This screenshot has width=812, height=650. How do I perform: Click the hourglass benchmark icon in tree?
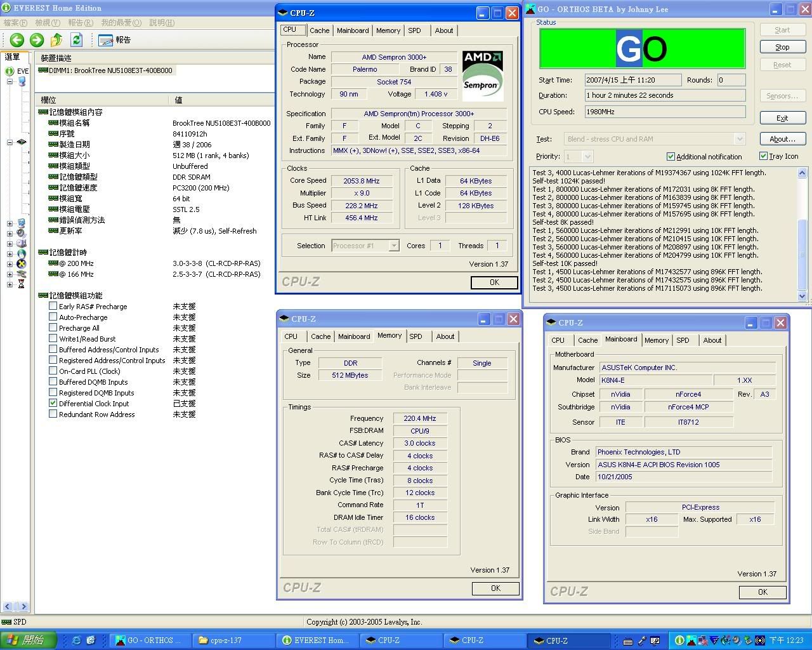(22, 284)
